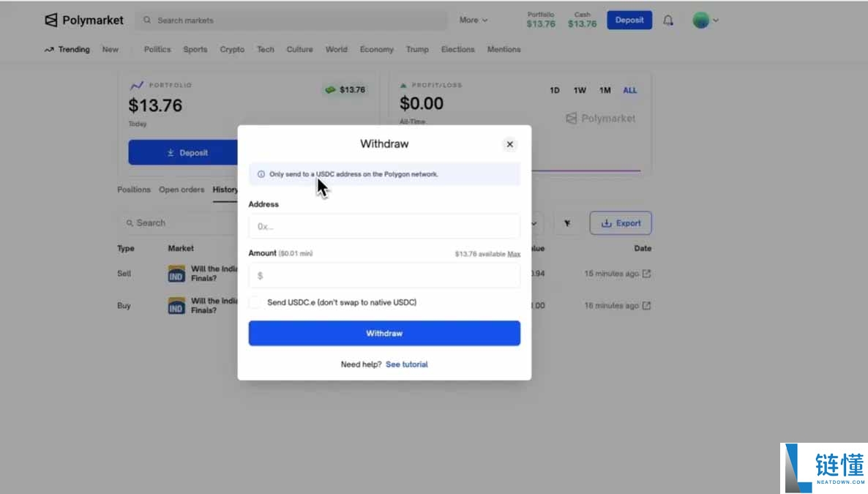This screenshot has width=868, height=494.
Task: Enable Send USDC.e checkbox
Action: pos(255,302)
